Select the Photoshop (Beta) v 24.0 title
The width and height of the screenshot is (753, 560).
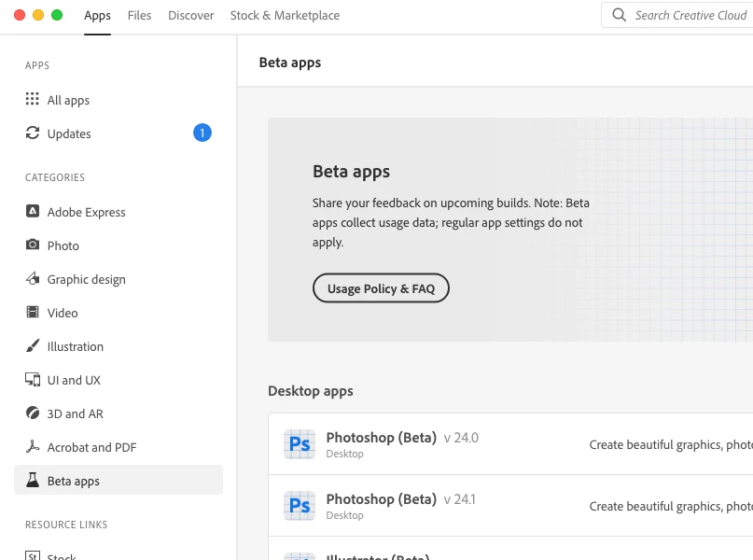click(x=382, y=438)
